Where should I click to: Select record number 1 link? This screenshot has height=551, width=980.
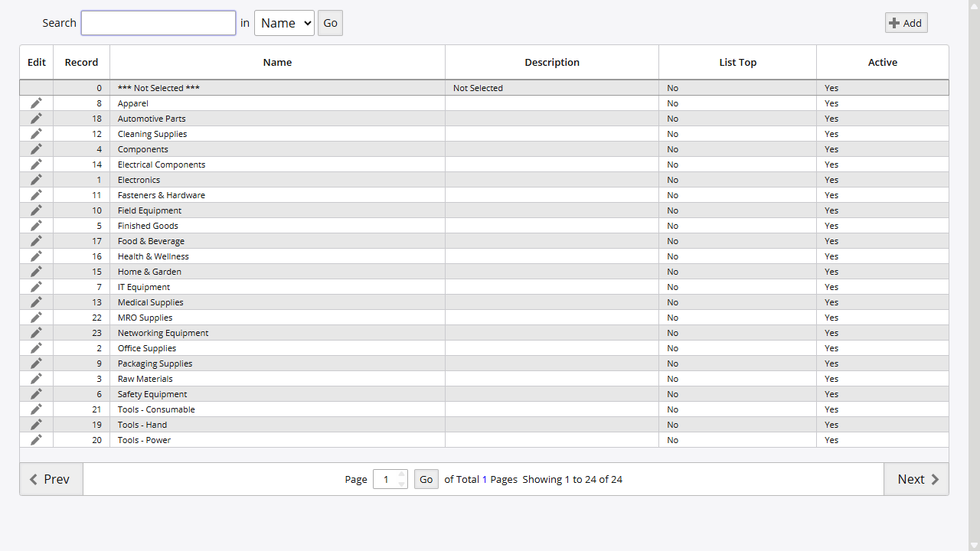point(99,180)
